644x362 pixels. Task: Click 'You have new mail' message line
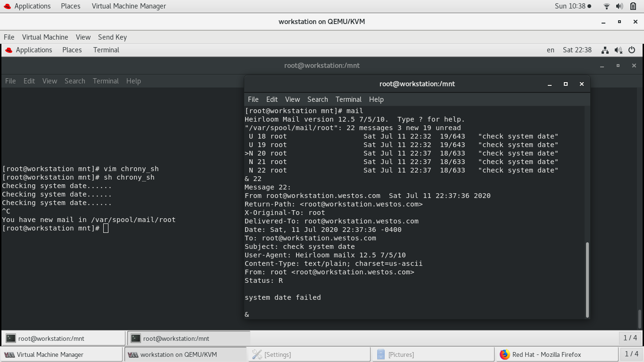(89, 220)
